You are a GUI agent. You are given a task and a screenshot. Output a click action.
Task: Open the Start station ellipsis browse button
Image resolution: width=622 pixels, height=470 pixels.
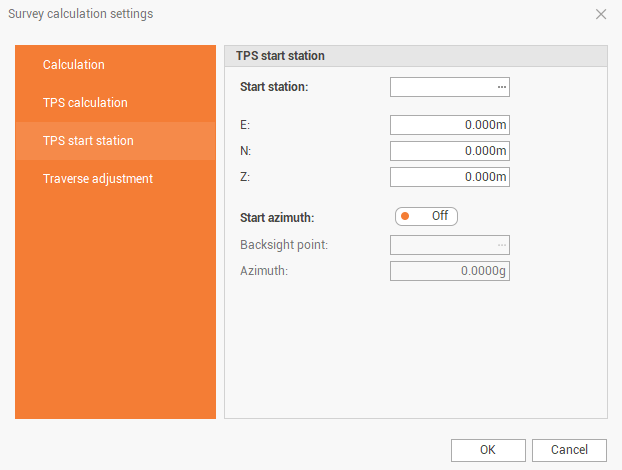point(502,87)
